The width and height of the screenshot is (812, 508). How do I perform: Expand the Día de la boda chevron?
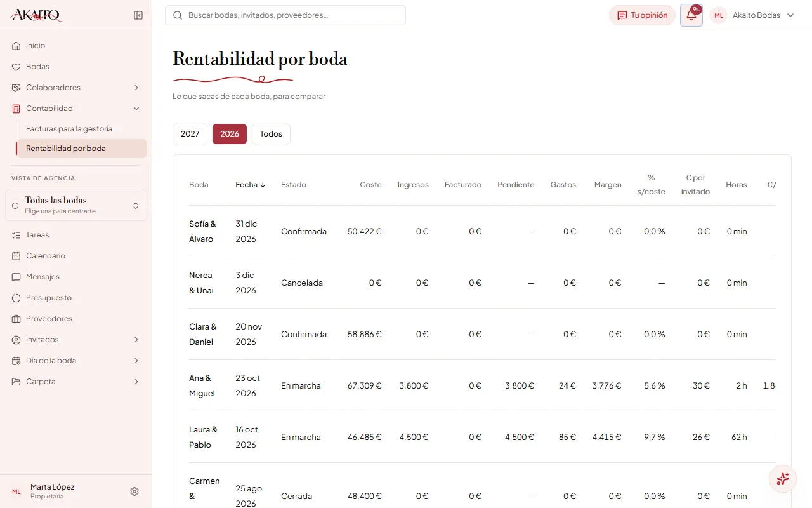[x=136, y=361]
